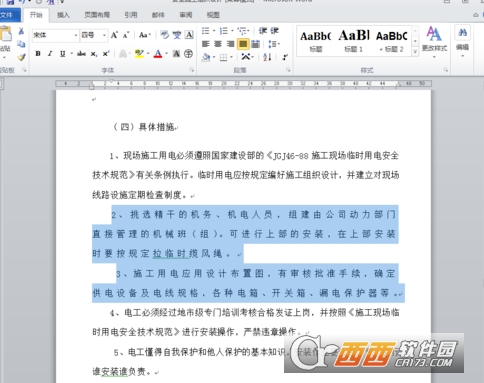Click the Increase Indent icon
The height and width of the screenshot is (383, 484).
pos(274,31)
